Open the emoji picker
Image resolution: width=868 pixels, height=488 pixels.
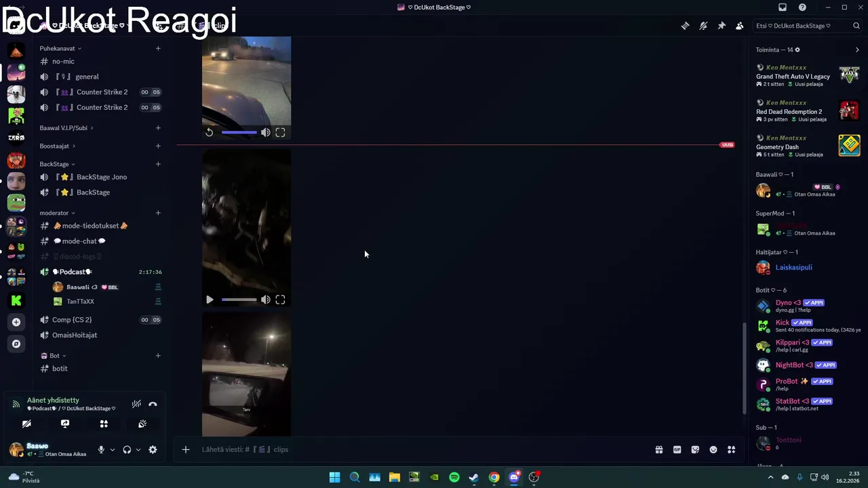[713, 449]
